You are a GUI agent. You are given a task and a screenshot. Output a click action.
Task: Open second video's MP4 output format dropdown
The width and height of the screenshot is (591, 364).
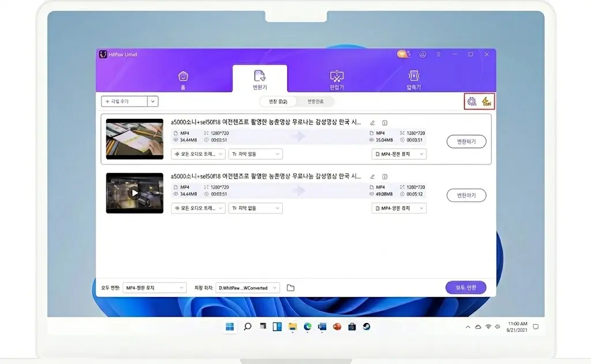(x=399, y=208)
